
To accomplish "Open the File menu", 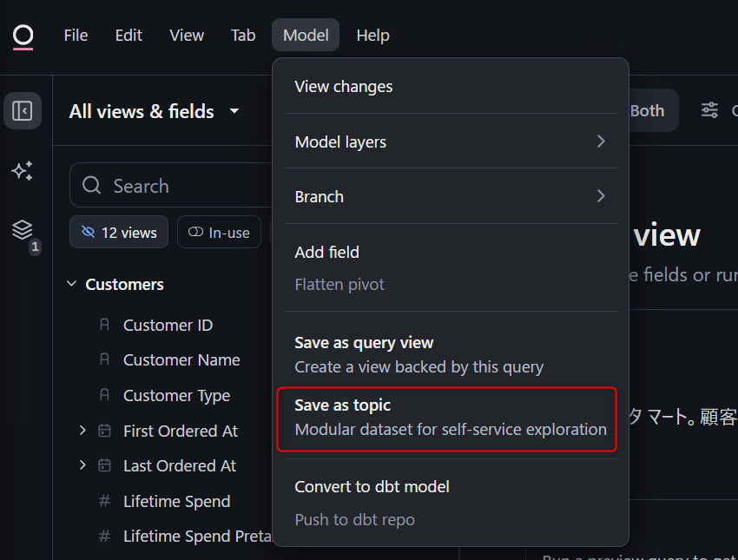I will 76,36.
